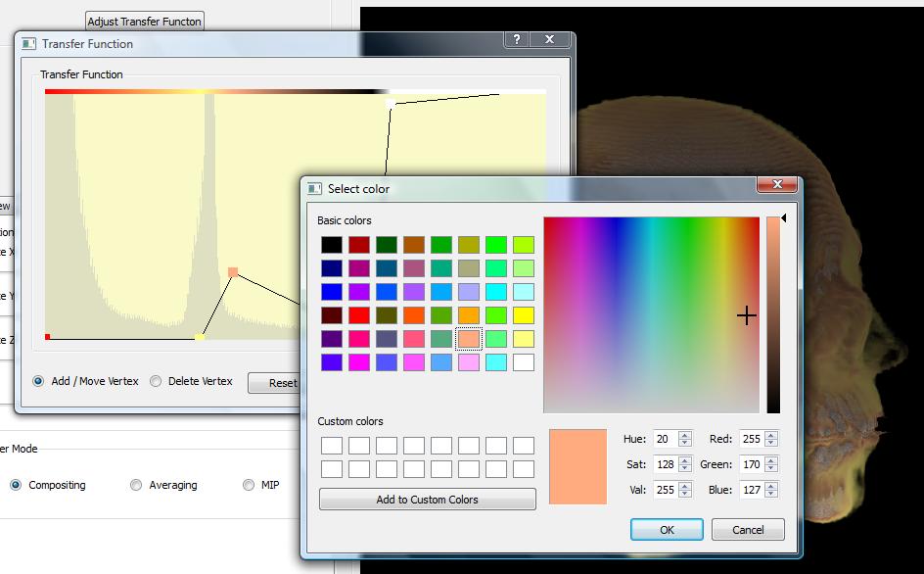Increase the Blue value with the up arrow
The image size is (924, 574).
pyautogui.click(x=771, y=486)
